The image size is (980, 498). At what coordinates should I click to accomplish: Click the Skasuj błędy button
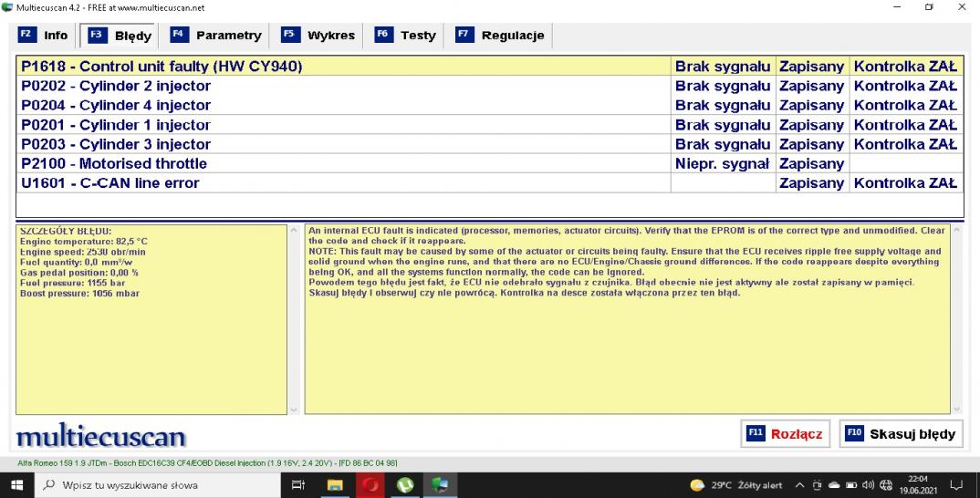901,433
